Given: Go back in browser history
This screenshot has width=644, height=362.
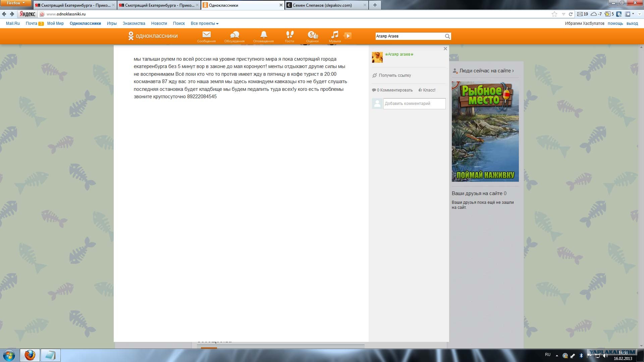Looking at the screenshot, I should 4,14.
